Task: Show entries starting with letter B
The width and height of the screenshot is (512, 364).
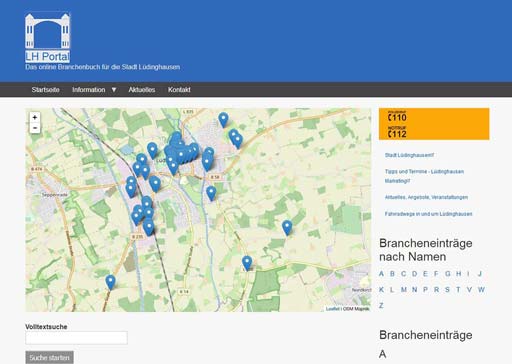Action: [392, 274]
